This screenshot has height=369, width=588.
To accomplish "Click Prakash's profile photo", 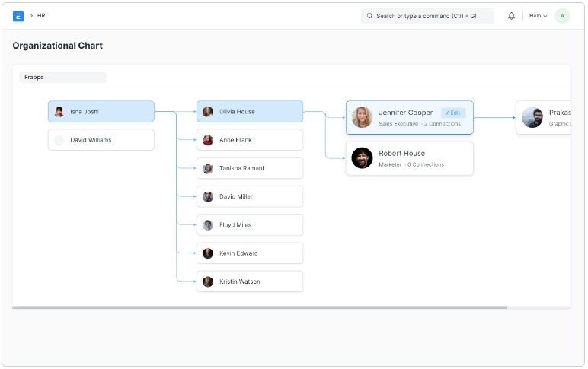I will point(532,117).
